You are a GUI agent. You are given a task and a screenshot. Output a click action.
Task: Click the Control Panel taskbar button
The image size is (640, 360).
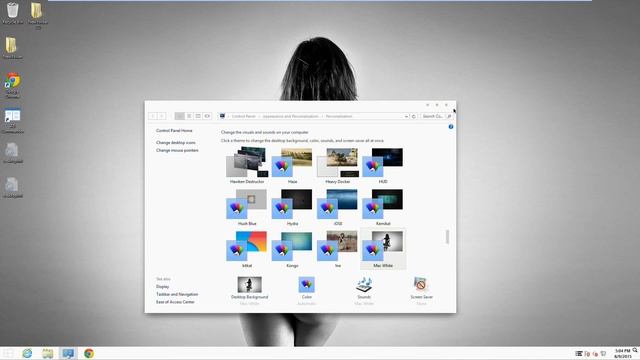(x=68, y=353)
